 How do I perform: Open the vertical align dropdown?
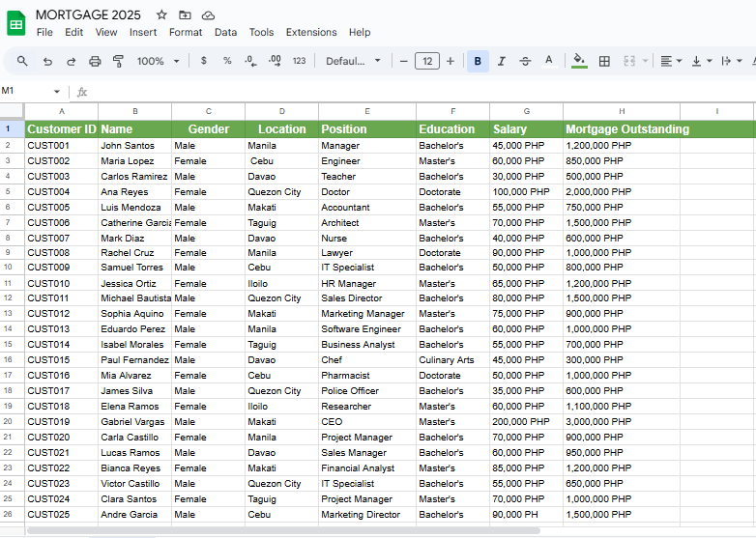tap(702, 61)
